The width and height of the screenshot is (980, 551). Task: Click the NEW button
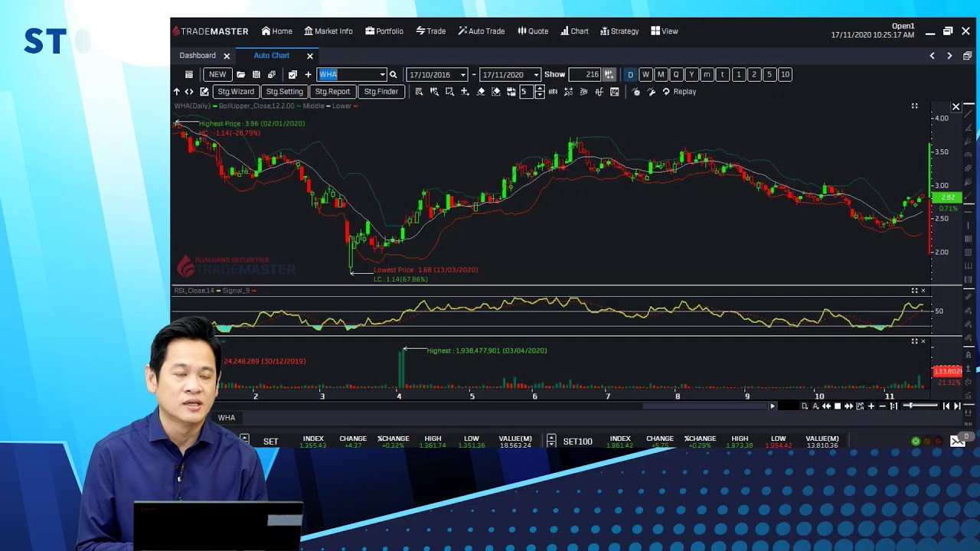217,74
